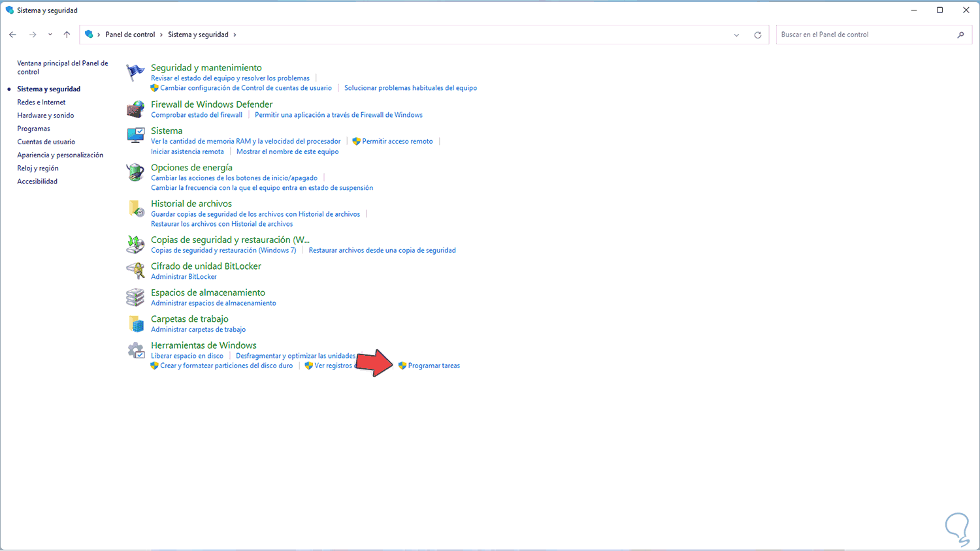Open Hardware y sonido category
This screenshot has height=551, width=980.
pyautogui.click(x=46, y=116)
